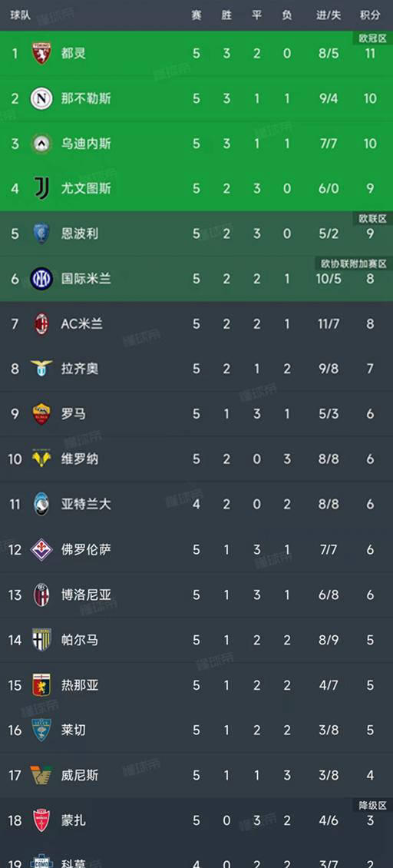Click the Genoa club crest
This screenshot has height=868, width=393.
41,684
